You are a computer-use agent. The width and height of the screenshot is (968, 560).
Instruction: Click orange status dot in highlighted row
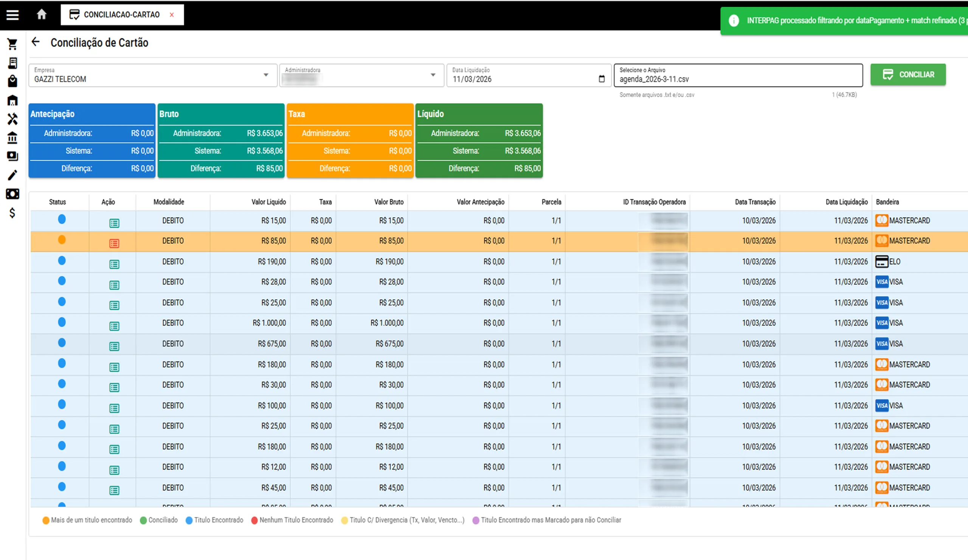point(62,240)
